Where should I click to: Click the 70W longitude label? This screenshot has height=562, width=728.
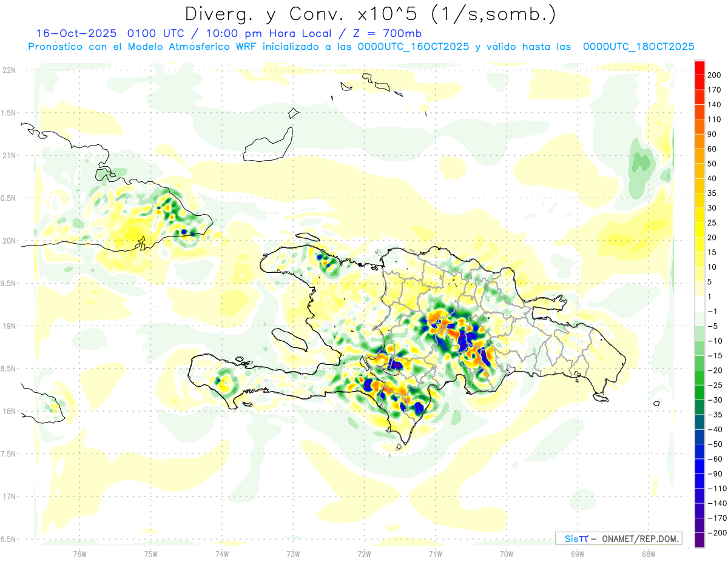[506, 554]
